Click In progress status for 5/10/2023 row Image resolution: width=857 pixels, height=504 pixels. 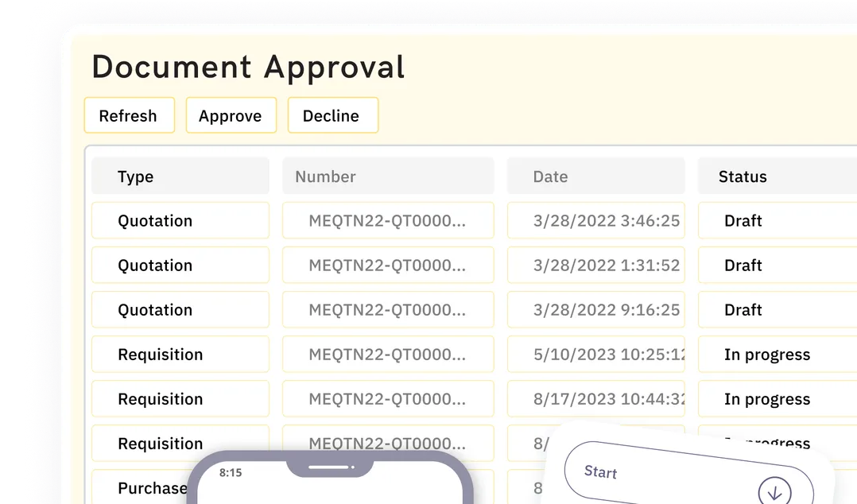pyautogui.click(x=778, y=355)
